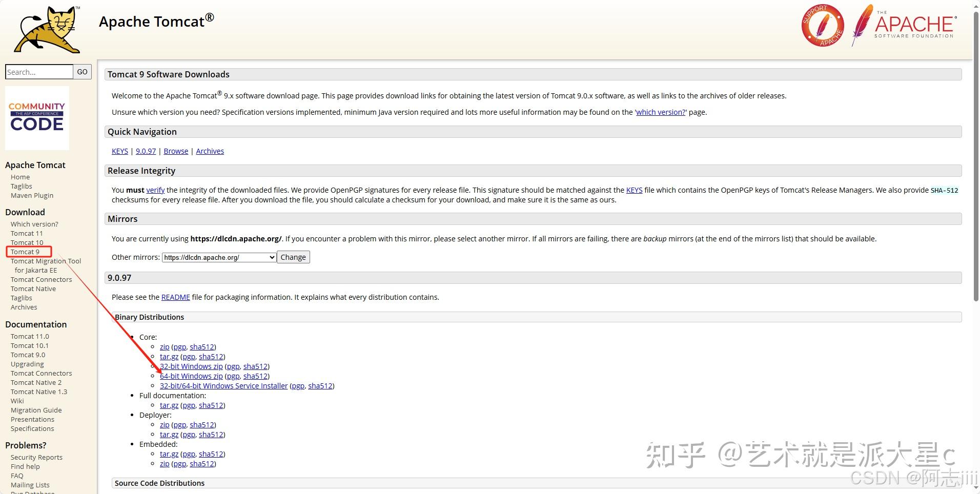Open the Core tar.gz download link
Image resolution: width=980 pixels, height=494 pixels.
[169, 357]
